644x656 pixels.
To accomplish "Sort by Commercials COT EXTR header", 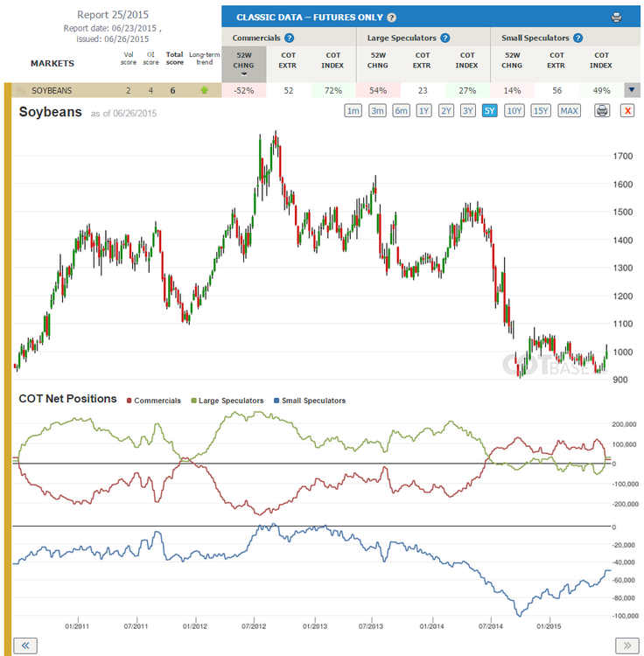I will [x=288, y=60].
